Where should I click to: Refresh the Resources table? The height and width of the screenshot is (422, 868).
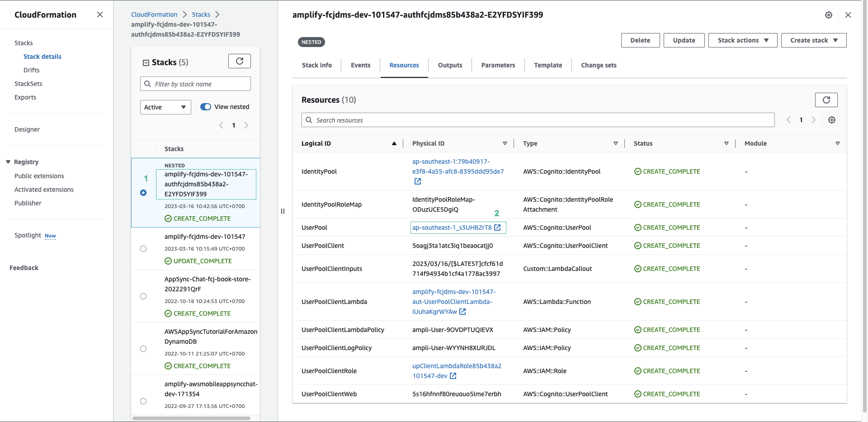pyautogui.click(x=826, y=100)
